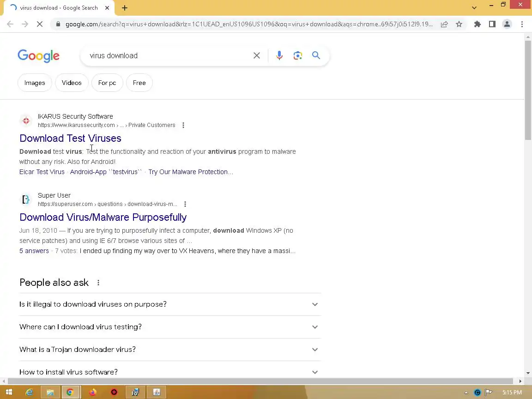Click the IKARUS Security Software favicon
Viewport: 532px width, 399px height.
(26, 121)
